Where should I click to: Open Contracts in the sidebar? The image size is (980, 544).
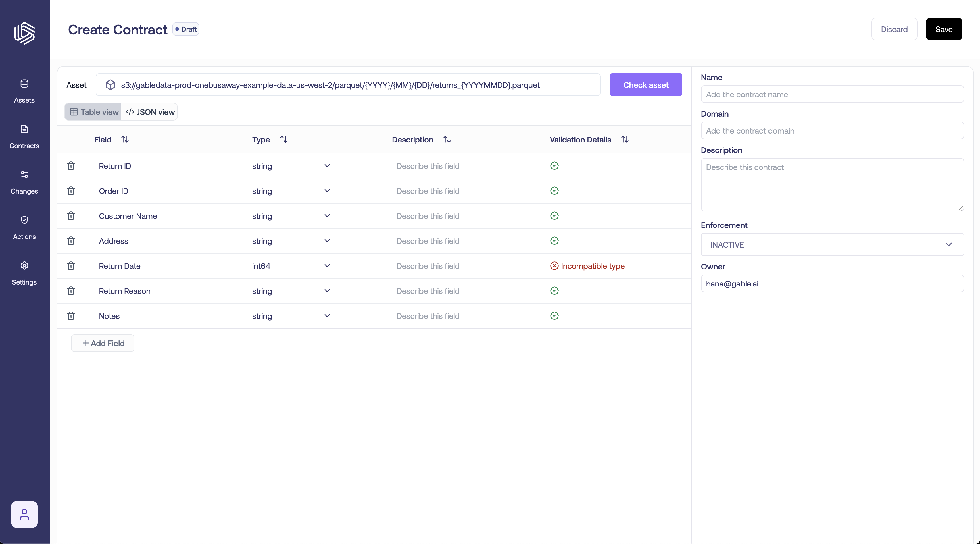point(24,136)
